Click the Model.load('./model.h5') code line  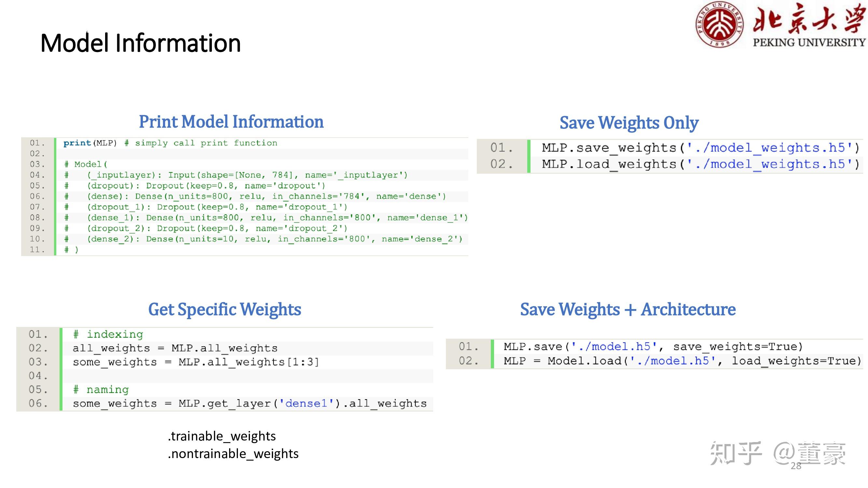pos(682,361)
